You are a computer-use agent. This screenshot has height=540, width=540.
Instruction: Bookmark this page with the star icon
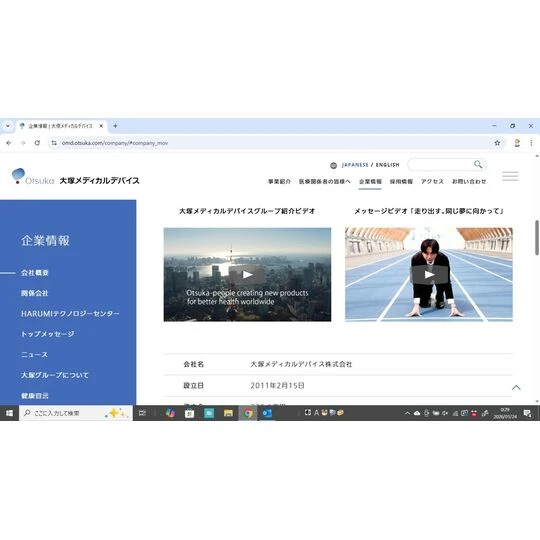click(497, 143)
